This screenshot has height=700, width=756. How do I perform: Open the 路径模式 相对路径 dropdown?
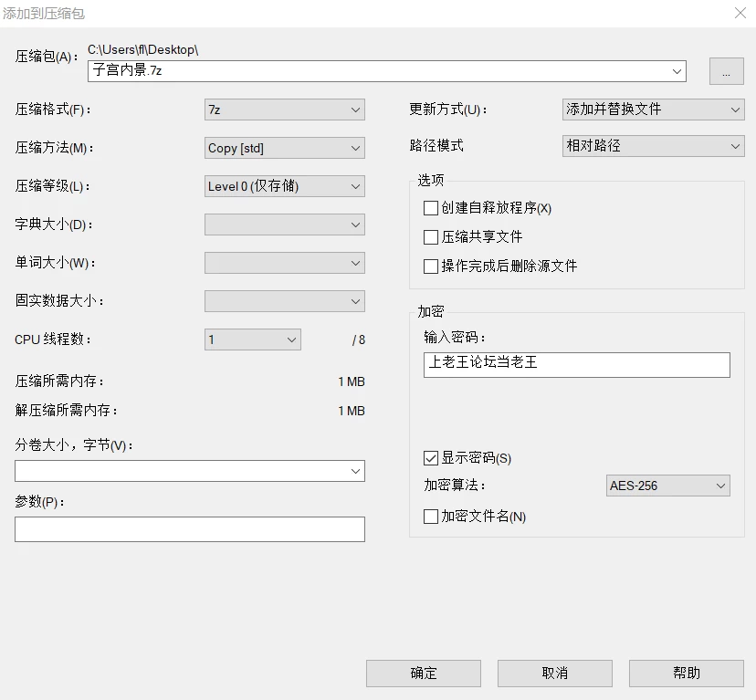pyautogui.click(x=654, y=146)
